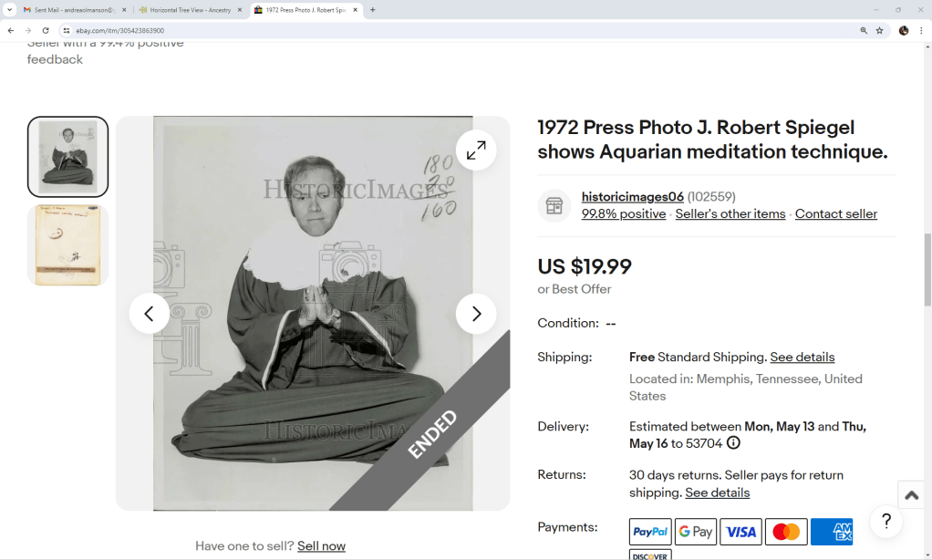Image resolution: width=932 pixels, height=560 pixels.
Task: Open the Seller's other items link
Action: point(730,214)
